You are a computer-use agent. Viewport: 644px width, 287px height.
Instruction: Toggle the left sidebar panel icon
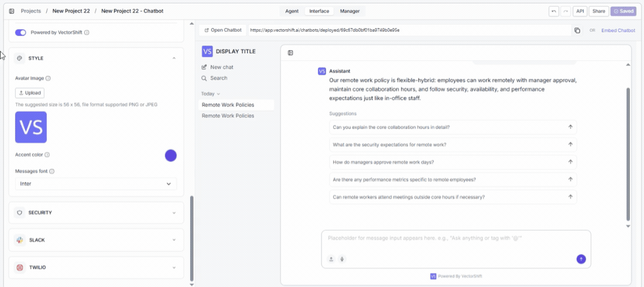point(12,11)
